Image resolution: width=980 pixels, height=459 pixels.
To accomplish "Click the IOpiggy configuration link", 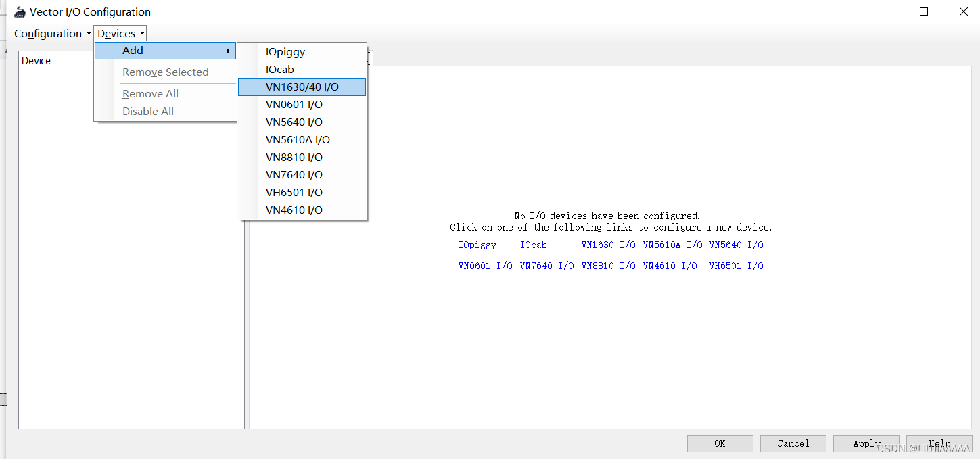I will point(477,245).
